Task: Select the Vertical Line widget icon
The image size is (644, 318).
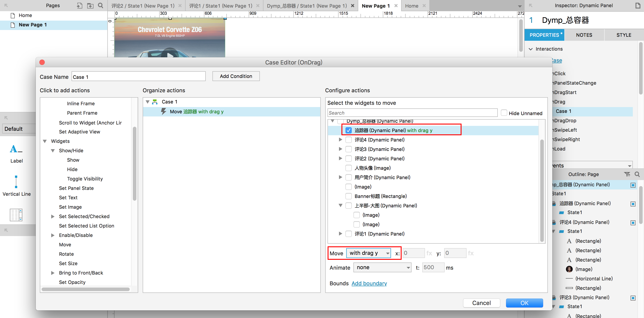Action: 16,182
